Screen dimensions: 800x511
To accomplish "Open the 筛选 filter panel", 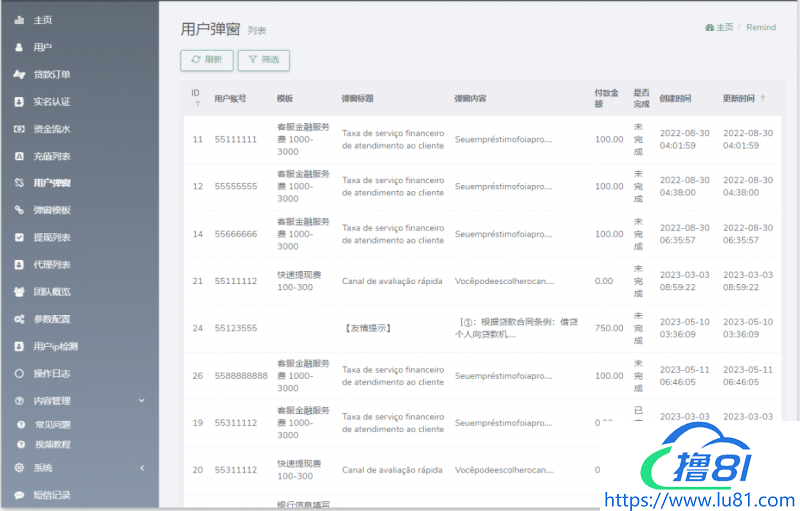I will point(263,60).
